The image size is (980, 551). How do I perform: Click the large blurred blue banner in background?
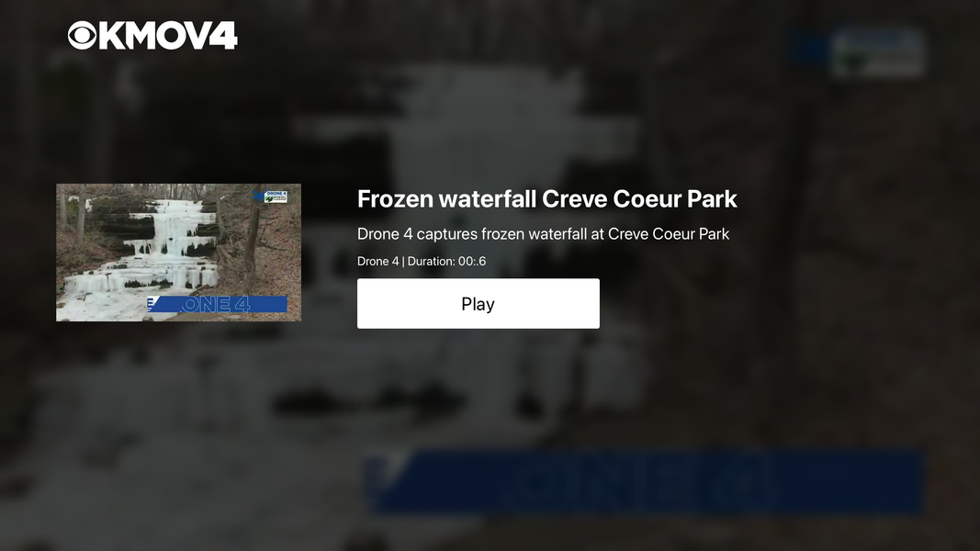tap(644, 482)
